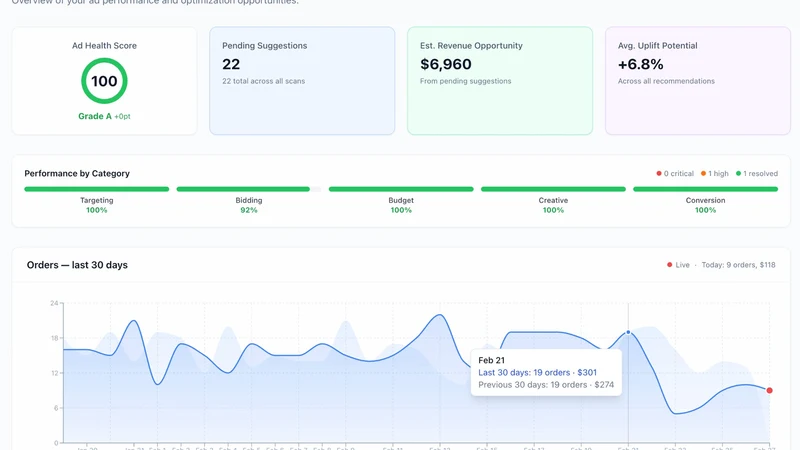Click '22 total across all scans' text
The width and height of the screenshot is (800, 450).
(263, 81)
